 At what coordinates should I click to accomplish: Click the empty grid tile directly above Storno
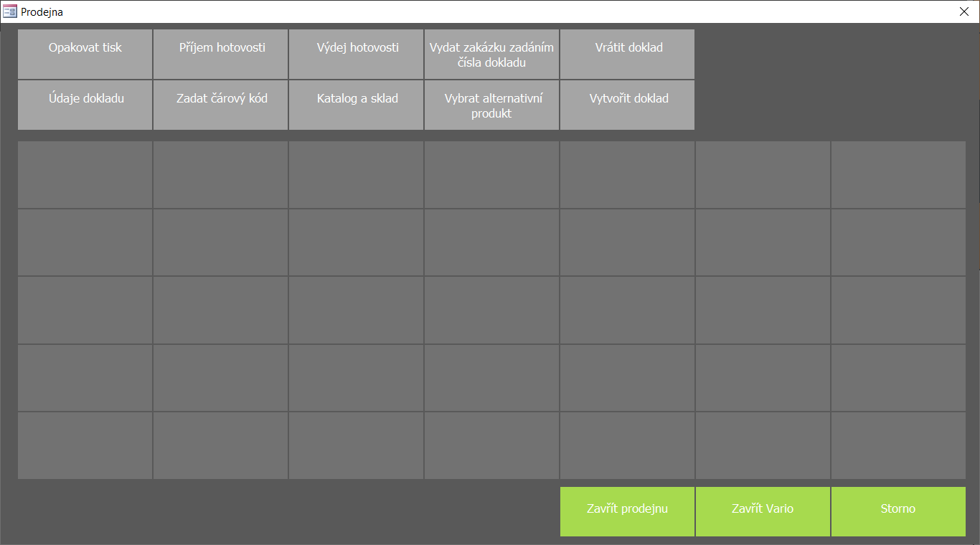tap(898, 445)
